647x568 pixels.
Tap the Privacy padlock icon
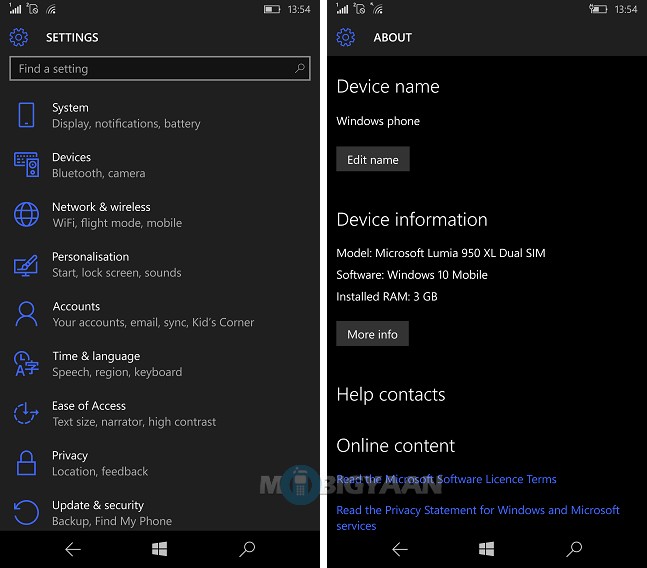tap(26, 463)
